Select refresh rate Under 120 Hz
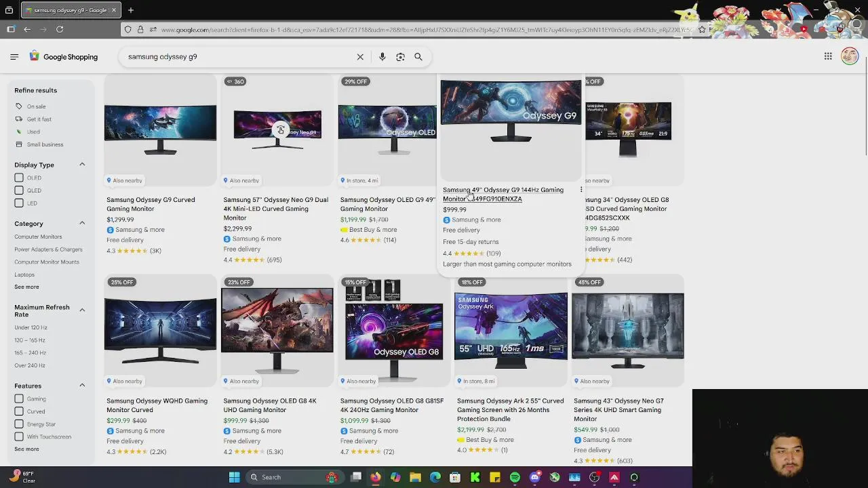The image size is (868, 488). pos(31,327)
